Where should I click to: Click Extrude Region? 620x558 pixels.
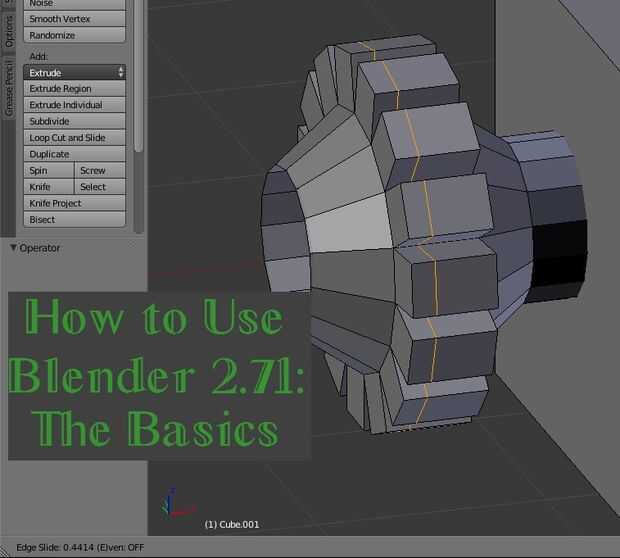pyautogui.click(x=74, y=89)
